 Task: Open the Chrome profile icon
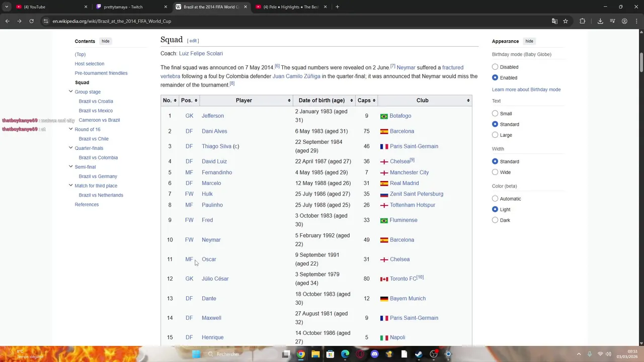pyautogui.click(x=624, y=21)
